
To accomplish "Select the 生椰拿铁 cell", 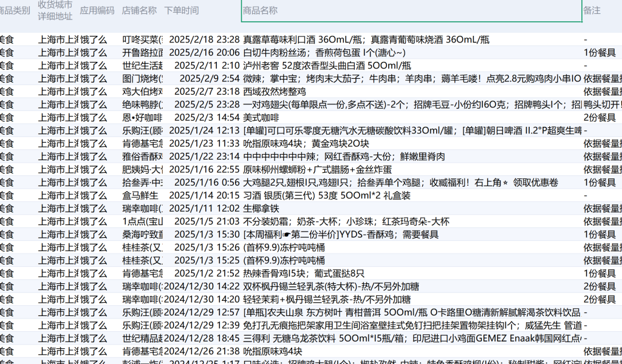I will [261, 209].
